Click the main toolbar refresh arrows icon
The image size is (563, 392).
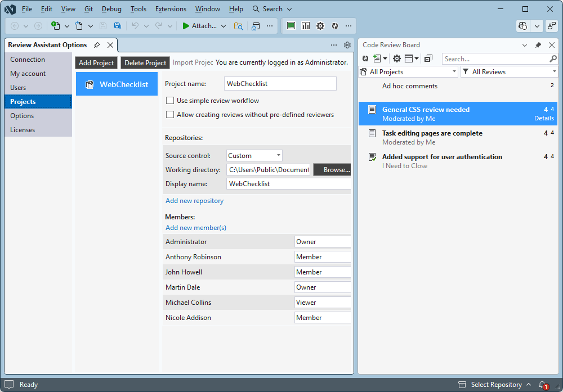click(334, 26)
